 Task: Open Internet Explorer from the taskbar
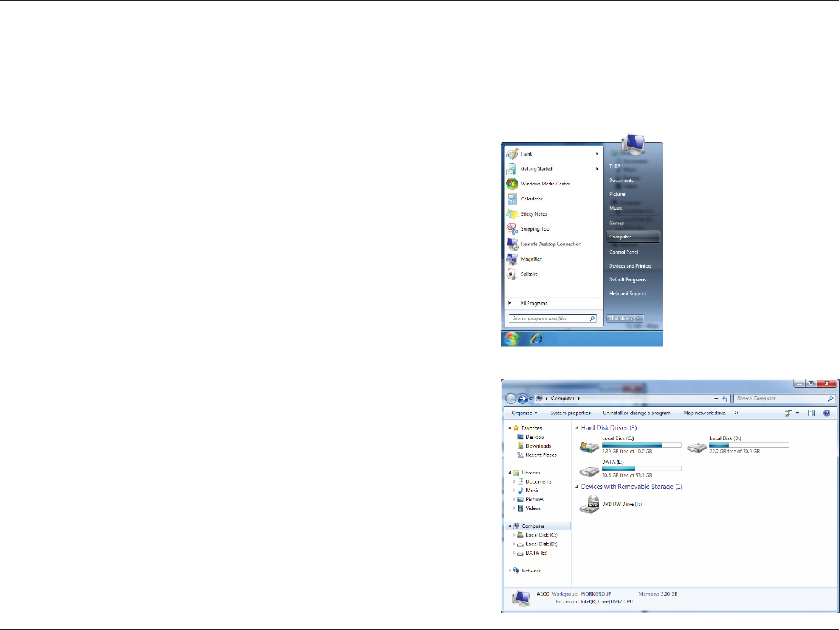(x=536, y=339)
